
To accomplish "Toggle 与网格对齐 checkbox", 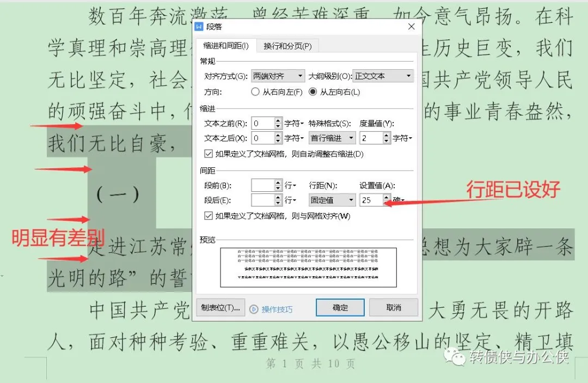I will coord(209,216).
